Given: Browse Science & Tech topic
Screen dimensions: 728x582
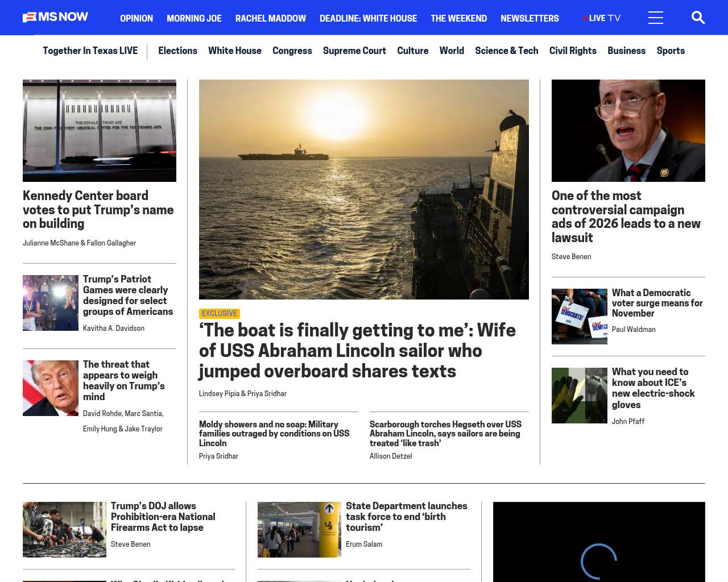Looking at the screenshot, I should 507,51.
